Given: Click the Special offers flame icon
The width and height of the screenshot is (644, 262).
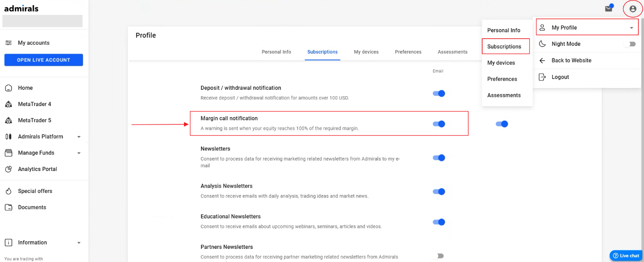Looking at the screenshot, I should 8,191.
